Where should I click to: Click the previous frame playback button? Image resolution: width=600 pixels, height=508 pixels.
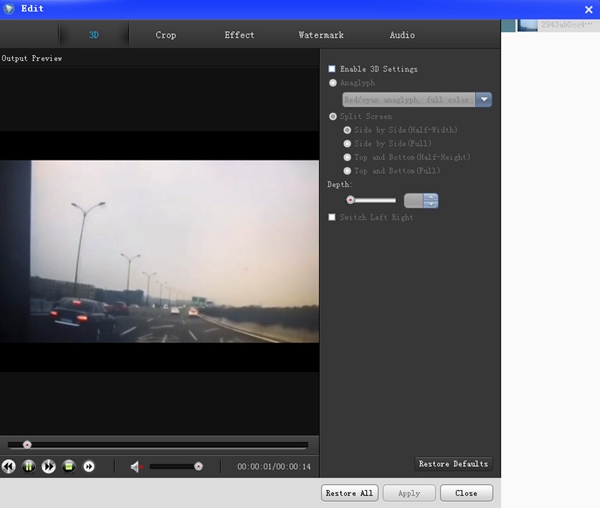click(x=8, y=466)
